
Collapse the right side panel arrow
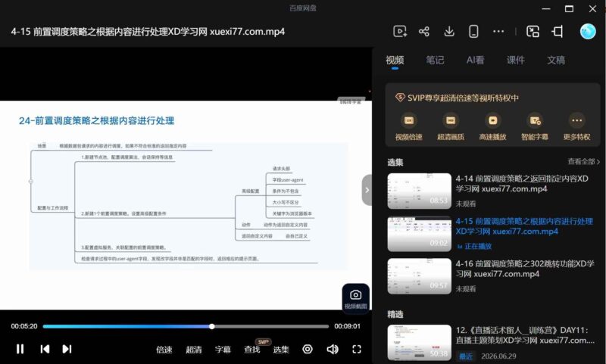pos(367,190)
